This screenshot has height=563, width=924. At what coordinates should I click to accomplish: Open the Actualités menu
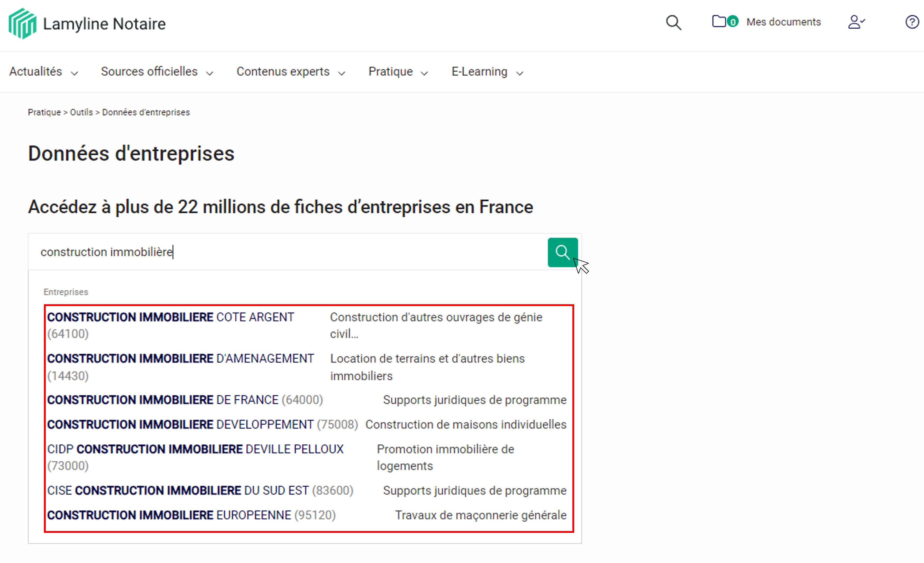36,71
